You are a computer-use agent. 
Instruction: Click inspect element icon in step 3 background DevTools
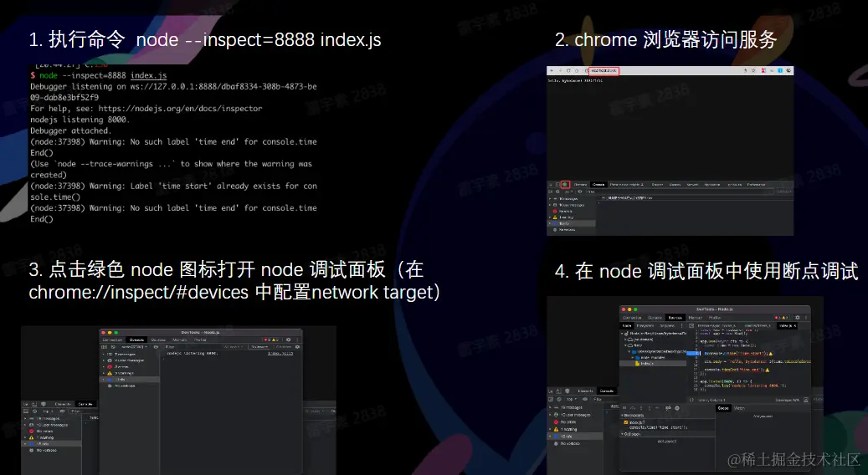point(25,404)
